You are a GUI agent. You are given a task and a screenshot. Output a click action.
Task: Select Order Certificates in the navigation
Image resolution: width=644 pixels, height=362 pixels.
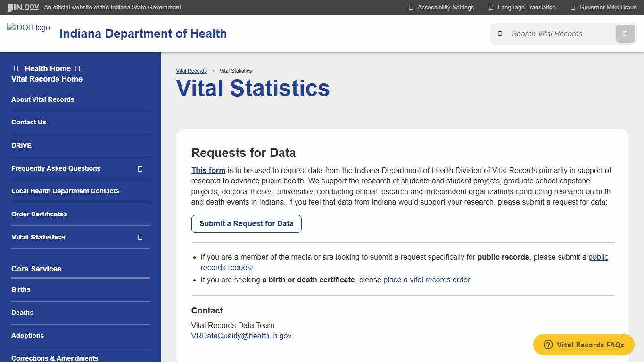click(39, 214)
